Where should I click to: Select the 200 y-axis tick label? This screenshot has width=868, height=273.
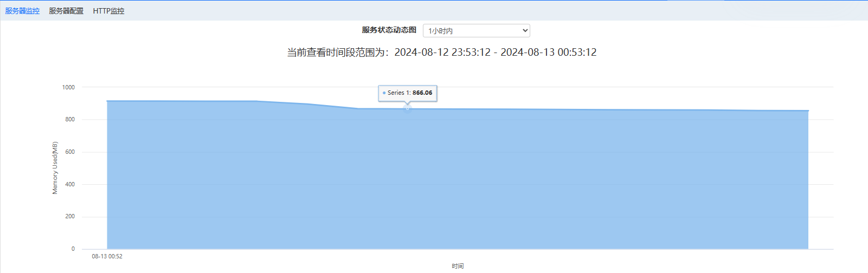point(70,217)
